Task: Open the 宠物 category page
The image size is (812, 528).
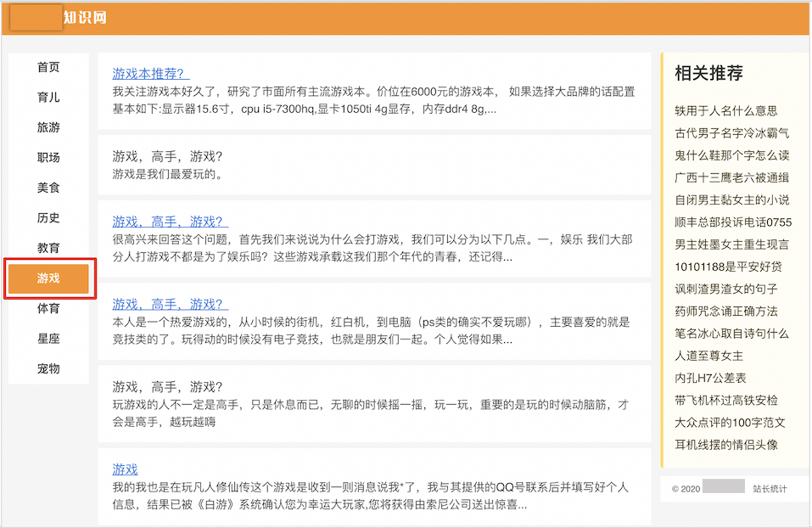Action: pos(48,368)
